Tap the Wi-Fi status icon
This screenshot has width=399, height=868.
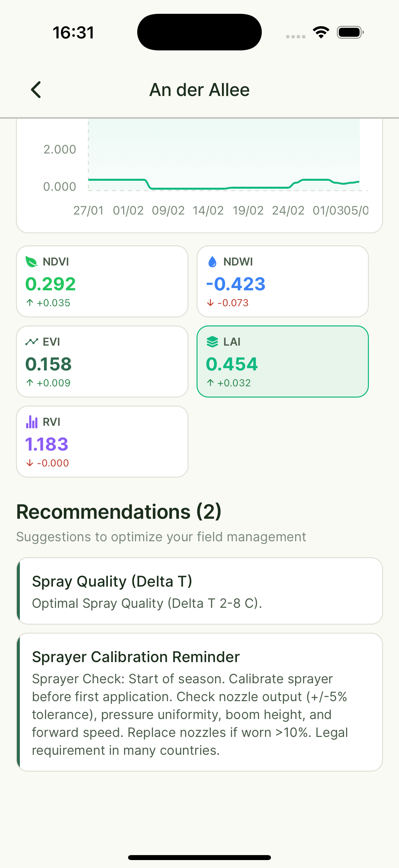[x=321, y=32]
